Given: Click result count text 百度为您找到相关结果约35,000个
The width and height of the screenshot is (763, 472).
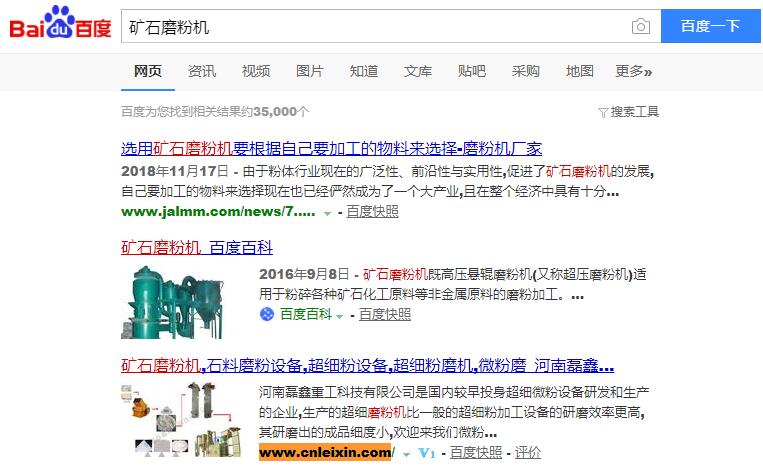Looking at the screenshot, I should pos(215,112).
